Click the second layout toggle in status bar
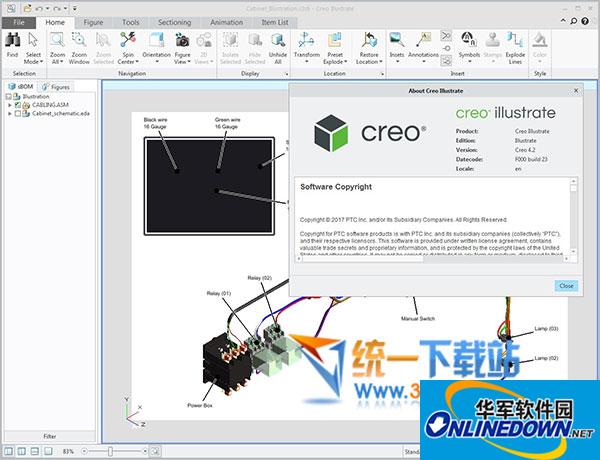 coord(21,451)
